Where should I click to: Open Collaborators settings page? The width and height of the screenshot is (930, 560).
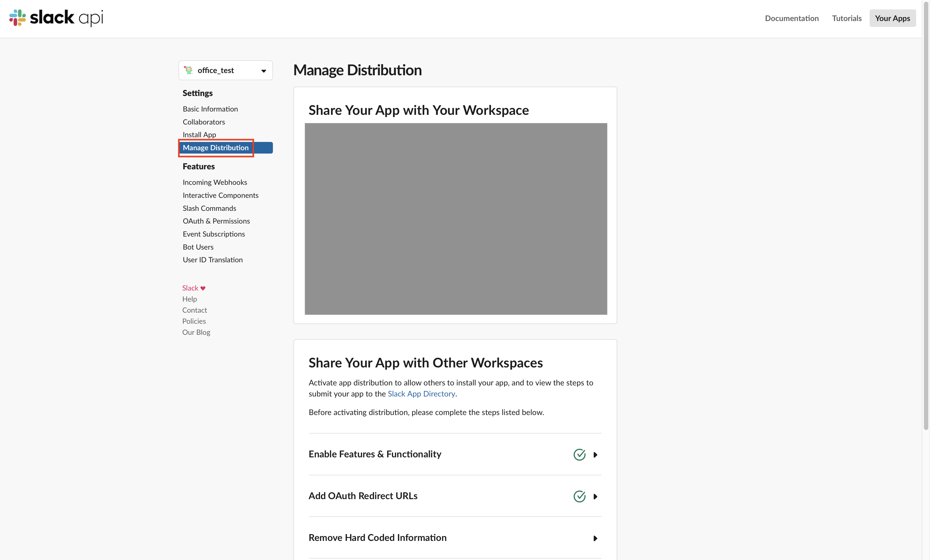204,122
